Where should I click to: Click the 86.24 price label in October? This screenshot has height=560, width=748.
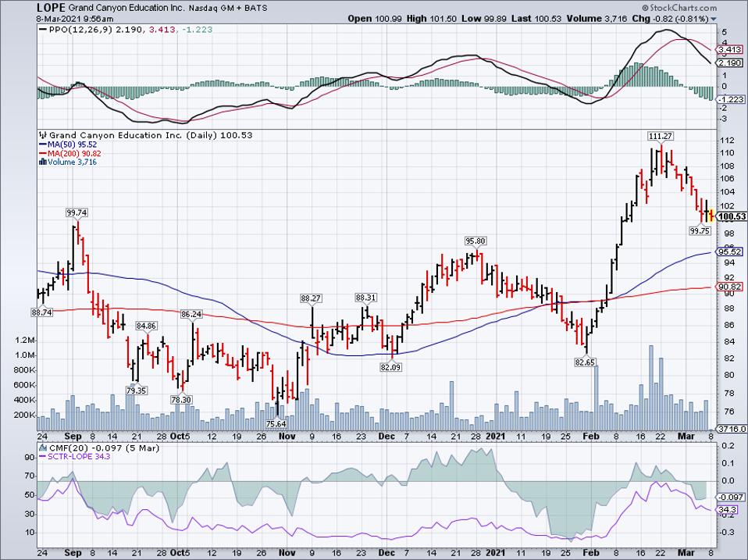pos(191,314)
